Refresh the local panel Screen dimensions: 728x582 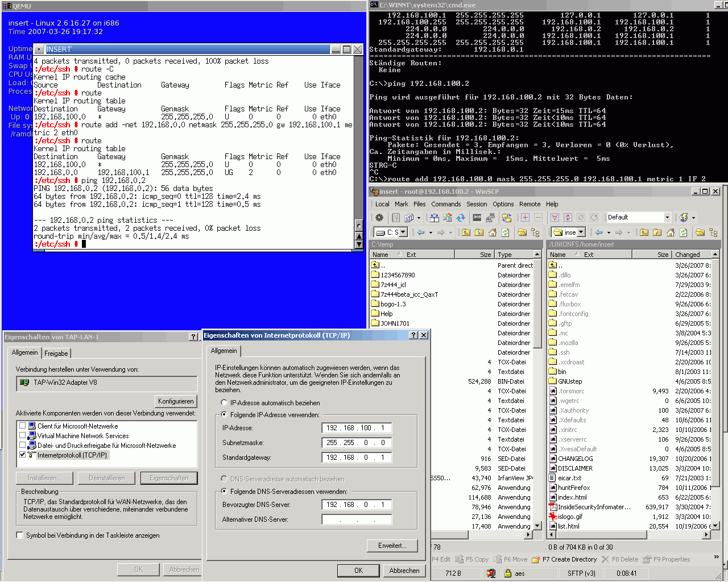coord(506,232)
